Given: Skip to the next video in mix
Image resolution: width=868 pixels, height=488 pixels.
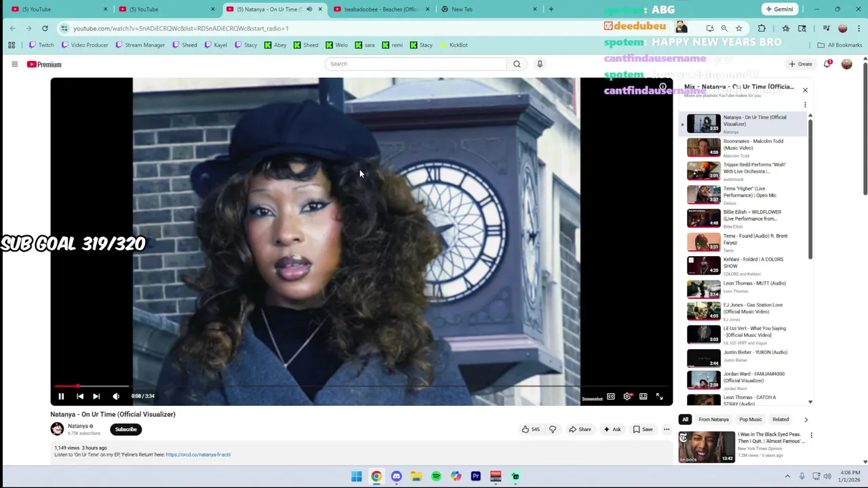Looking at the screenshot, I should 96,396.
